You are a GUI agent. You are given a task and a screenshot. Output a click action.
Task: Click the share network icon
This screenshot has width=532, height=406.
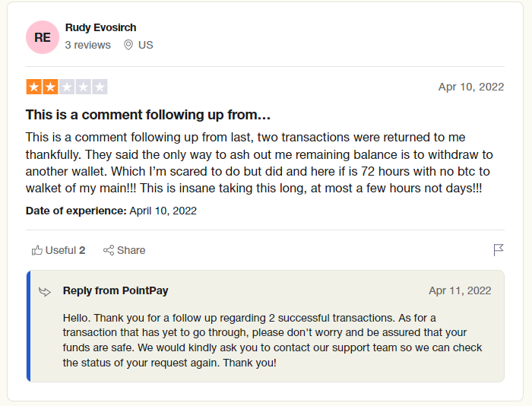click(x=109, y=250)
